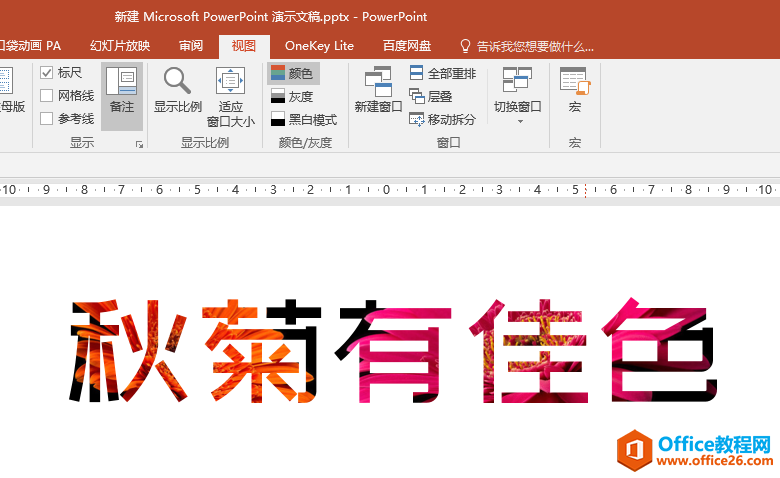The width and height of the screenshot is (780, 478).
Task: Open the 幻灯片放映 slideshow tab
Action: 120,46
